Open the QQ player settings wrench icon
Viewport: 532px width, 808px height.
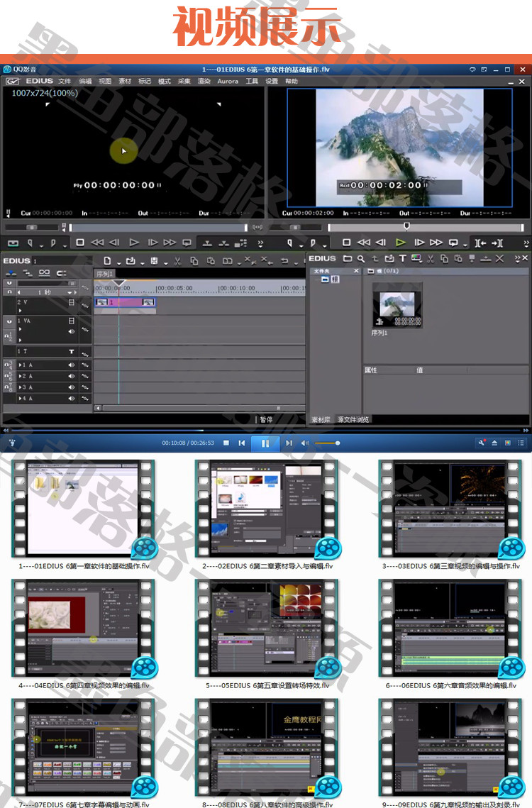pyautogui.click(x=482, y=443)
